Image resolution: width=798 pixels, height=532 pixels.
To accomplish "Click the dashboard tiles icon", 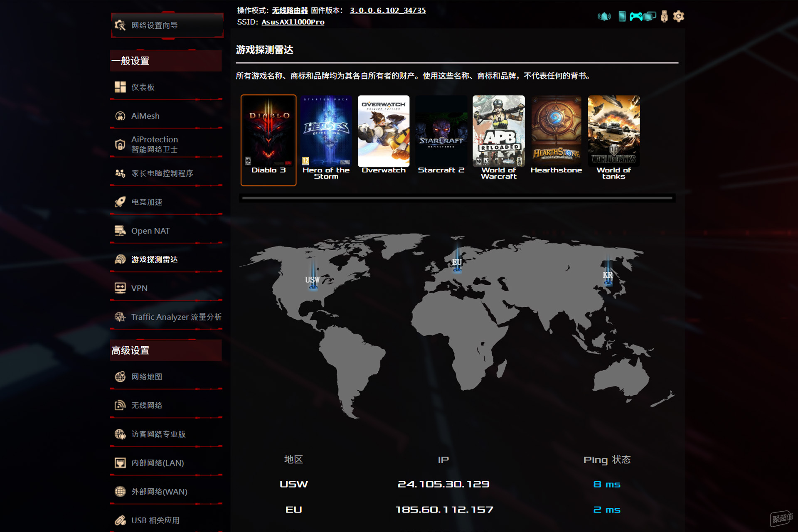I will [x=120, y=87].
